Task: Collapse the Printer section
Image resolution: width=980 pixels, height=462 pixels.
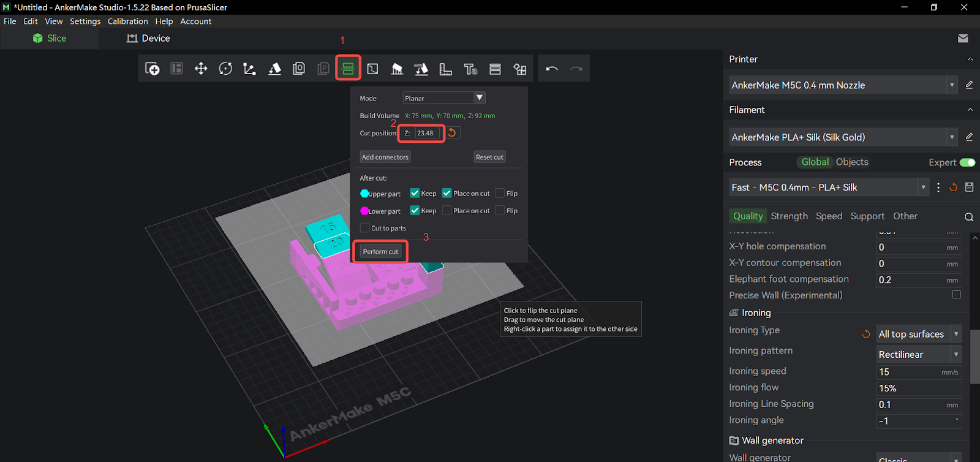Action: tap(970, 59)
